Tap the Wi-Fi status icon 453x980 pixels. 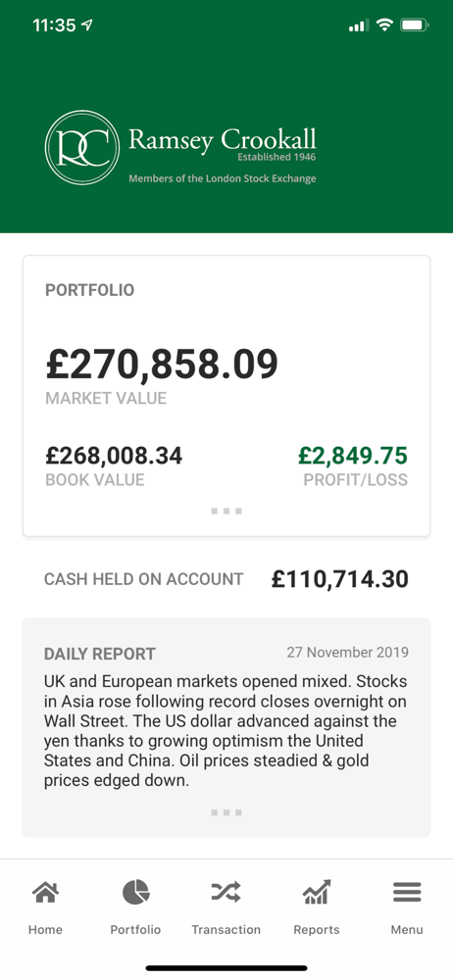(x=384, y=25)
